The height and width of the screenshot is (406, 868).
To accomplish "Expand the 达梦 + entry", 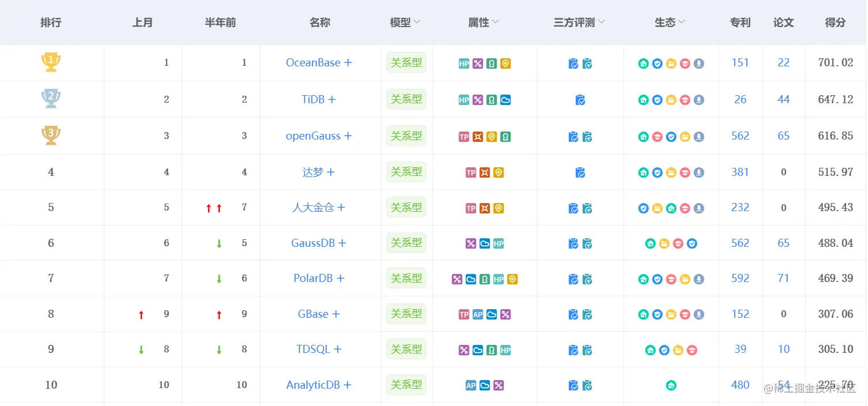I will [x=330, y=172].
